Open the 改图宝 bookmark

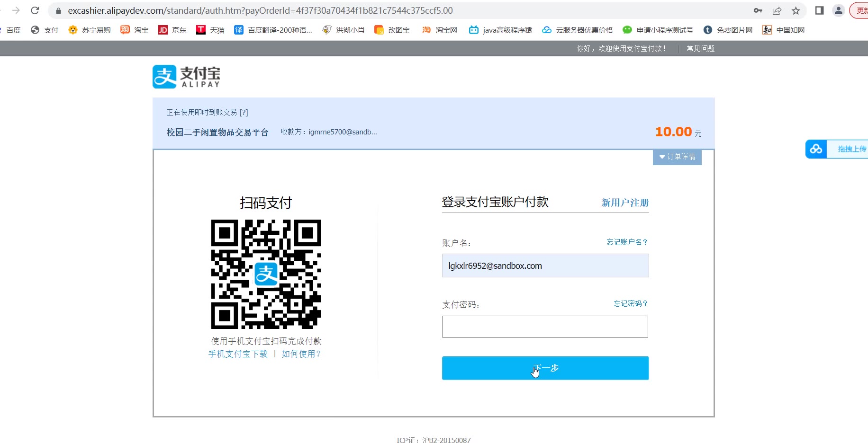click(x=392, y=30)
